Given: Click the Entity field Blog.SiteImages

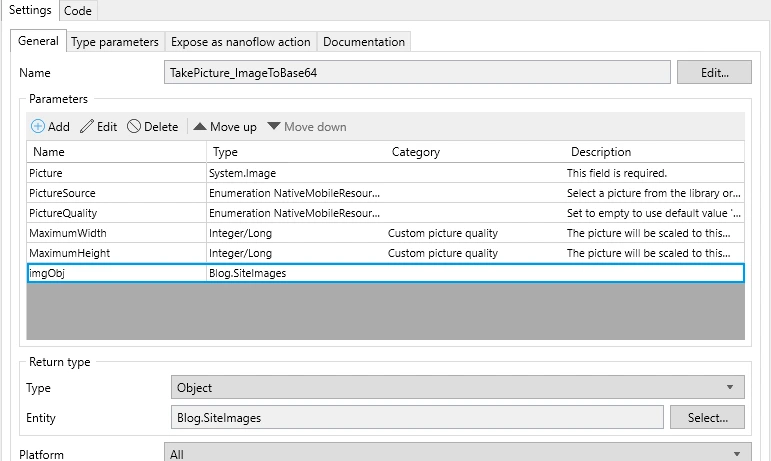Looking at the screenshot, I should coord(417,418).
